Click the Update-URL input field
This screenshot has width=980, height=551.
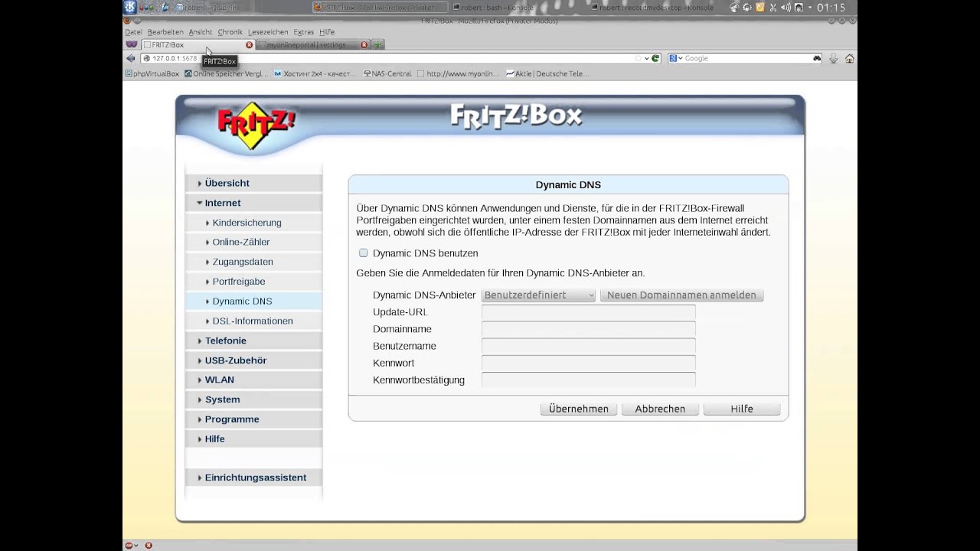(x=588, y=312)
